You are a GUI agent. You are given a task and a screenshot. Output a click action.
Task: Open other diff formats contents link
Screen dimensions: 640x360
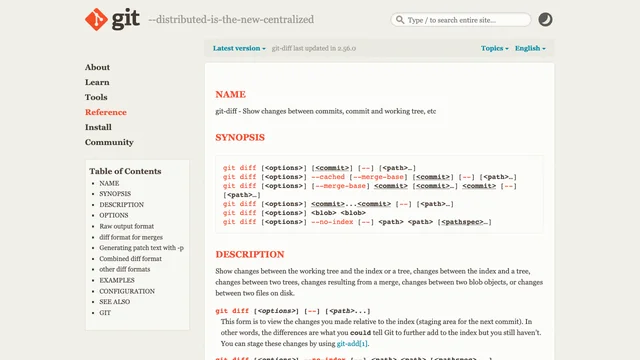(125, 269)
